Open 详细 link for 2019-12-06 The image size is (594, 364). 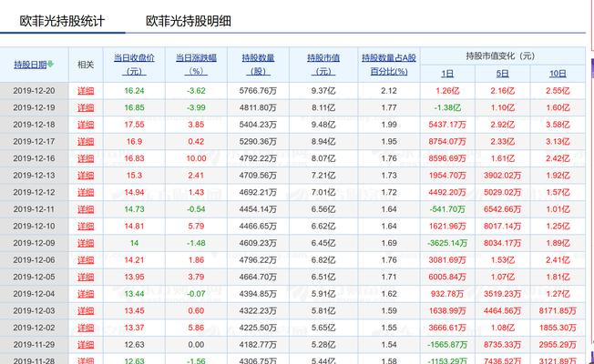[86, 260]
